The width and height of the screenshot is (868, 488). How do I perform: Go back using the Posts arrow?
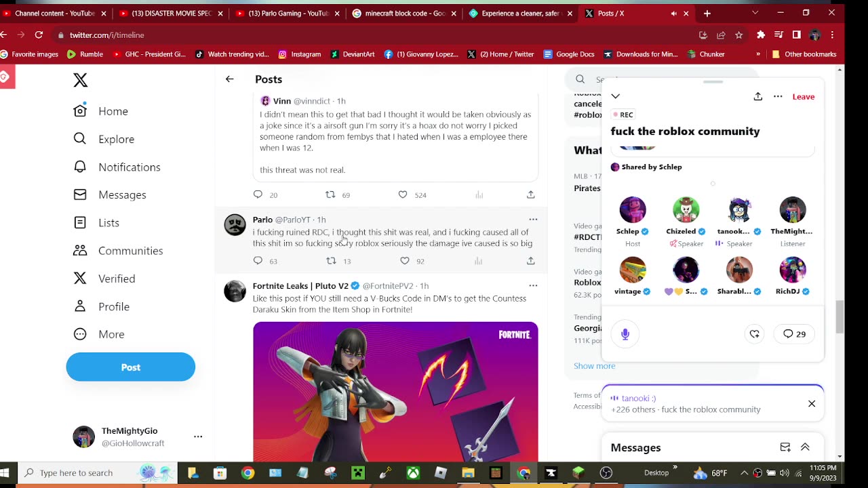(x=229, y=79)
